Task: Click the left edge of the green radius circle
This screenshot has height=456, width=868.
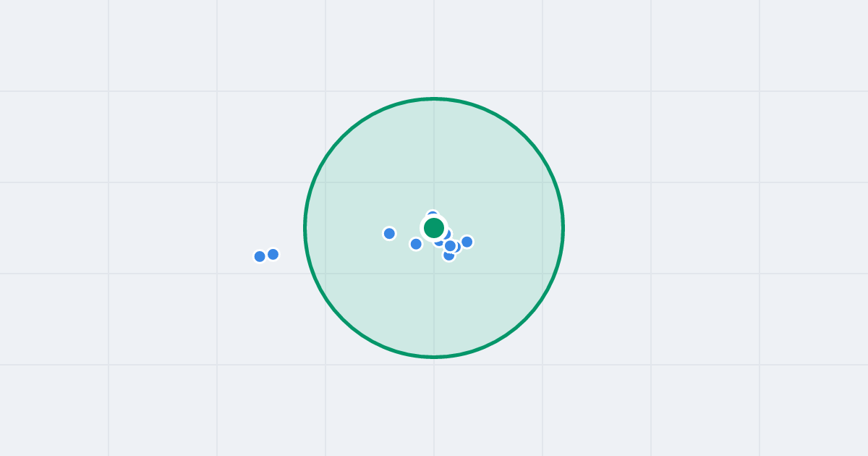Action: click(x=305, y=228)
